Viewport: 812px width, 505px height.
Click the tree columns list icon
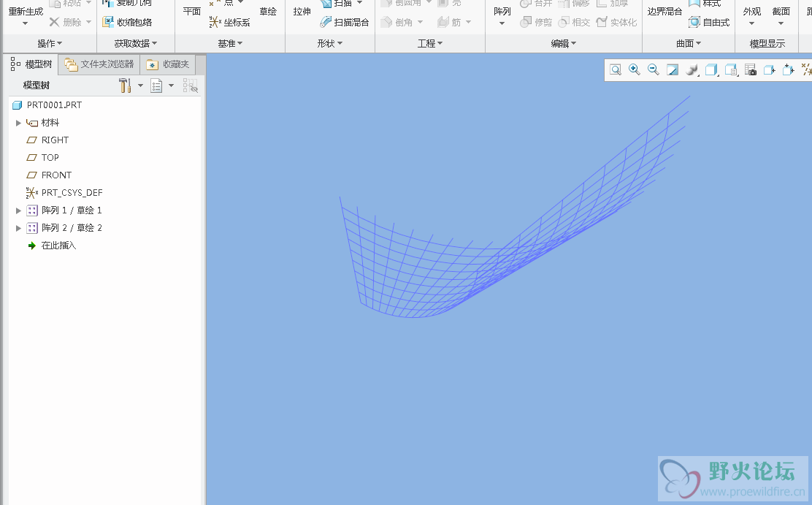156,86
